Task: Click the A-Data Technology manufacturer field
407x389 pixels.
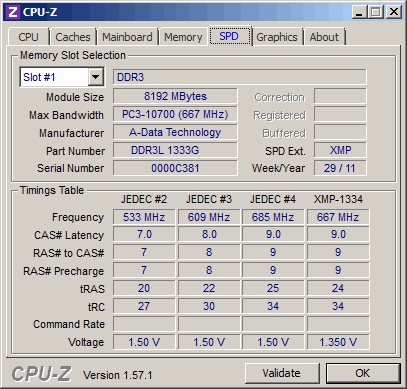Action: pyautogui.click(x=175, y=132)
